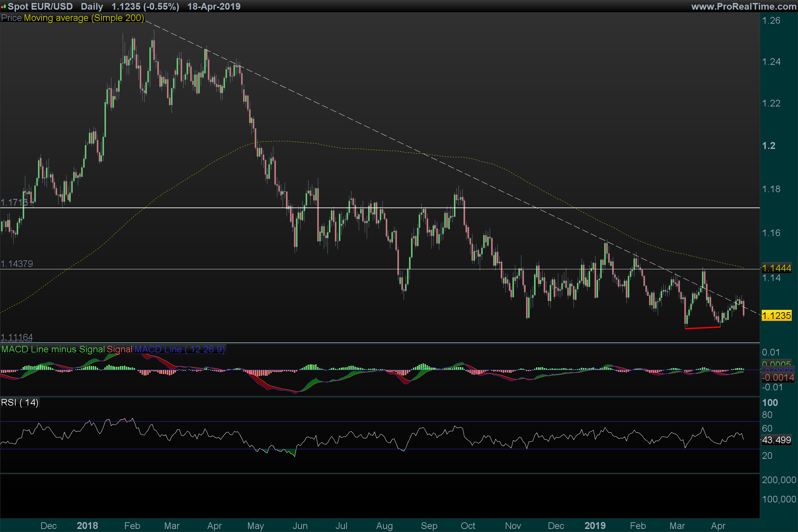Click the www.ProRealTime.com link
The width and height of the screenshot is (798, 532).
pyautogui.click(x=744, y=6)
